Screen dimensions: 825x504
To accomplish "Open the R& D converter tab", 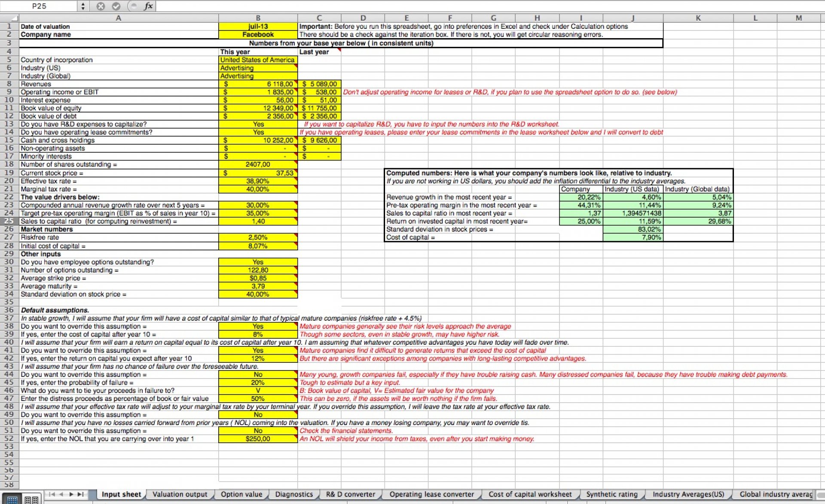I will click(350, 494).
